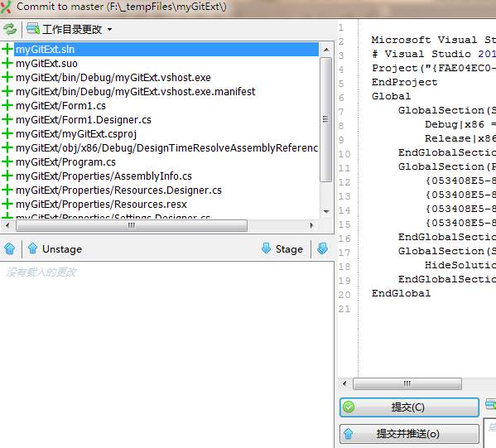Select myGitExt.vshost.exe.manifest row
This screenshot has width=496, height=448.
coord(166,92)
